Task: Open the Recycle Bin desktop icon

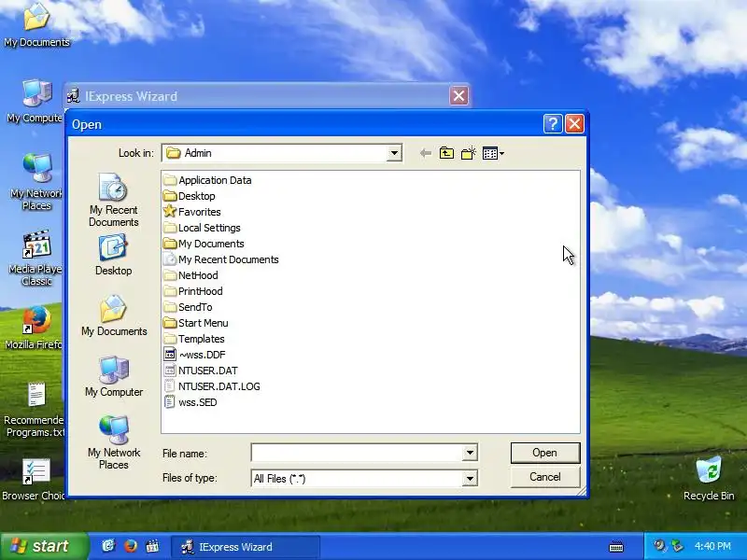Action: [709, 478]
